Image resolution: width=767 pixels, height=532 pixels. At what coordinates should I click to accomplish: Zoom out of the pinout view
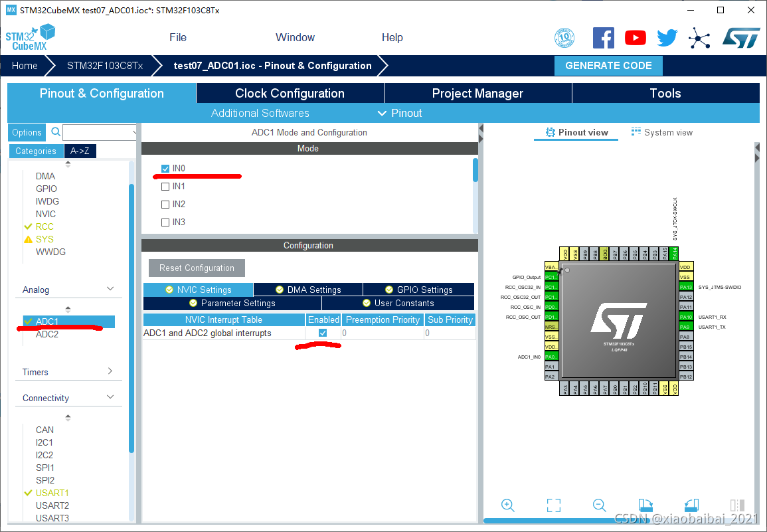[x=599, y=505]
